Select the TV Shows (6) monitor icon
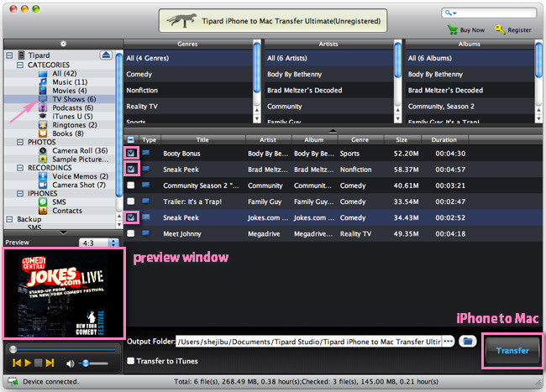The height and width of the screenshot is (392, 546). pos(43,99)
